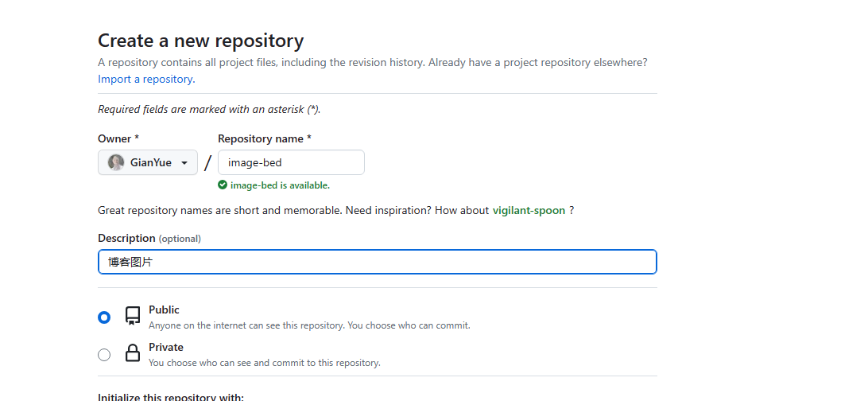
Task: Click the Public repository book icon
Action: 133,316
